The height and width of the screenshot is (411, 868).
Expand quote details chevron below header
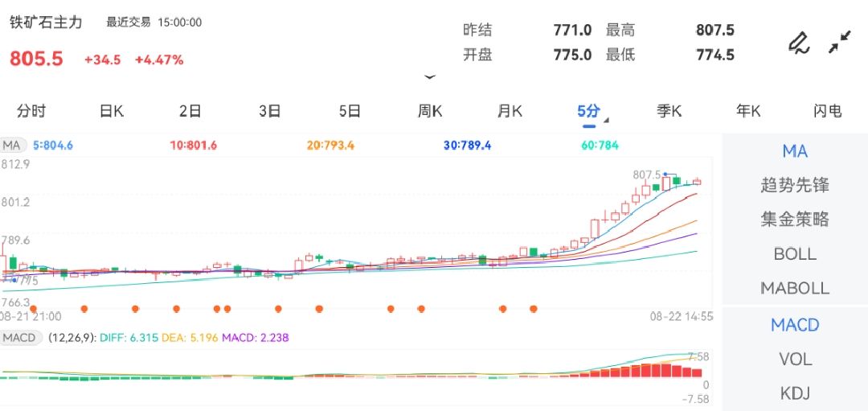click(x=430, y=77)
